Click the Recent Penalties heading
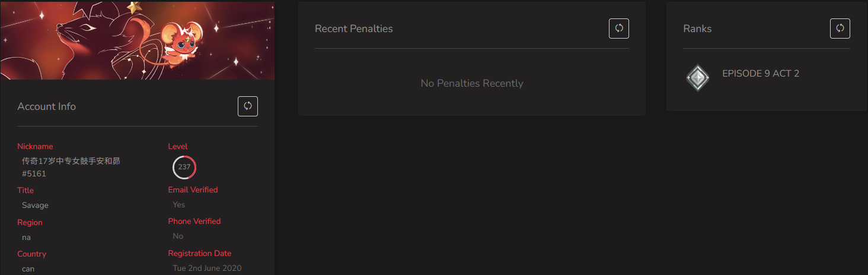Viewport: 868px width, 275px height. [x=354, y=29]
